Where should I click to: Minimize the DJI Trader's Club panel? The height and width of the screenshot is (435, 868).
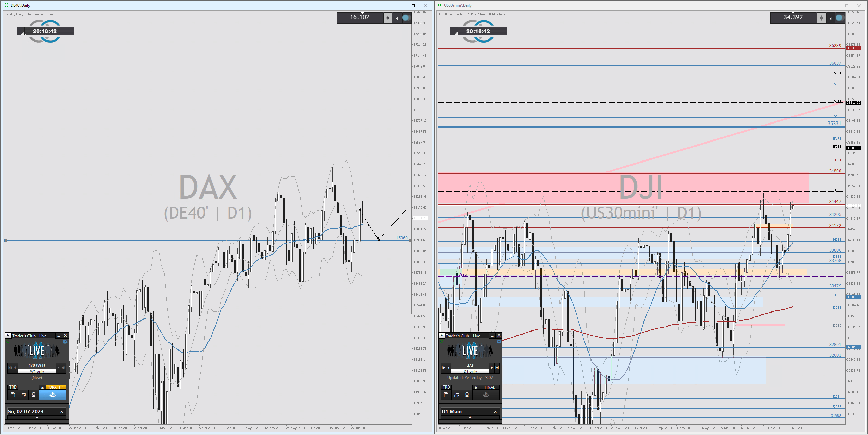tap(492, 336)
